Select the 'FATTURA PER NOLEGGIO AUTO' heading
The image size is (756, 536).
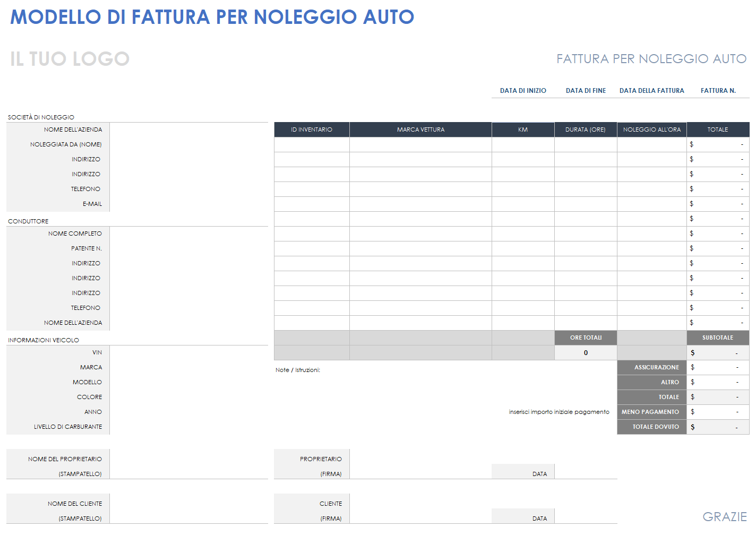tap(651, 59)
